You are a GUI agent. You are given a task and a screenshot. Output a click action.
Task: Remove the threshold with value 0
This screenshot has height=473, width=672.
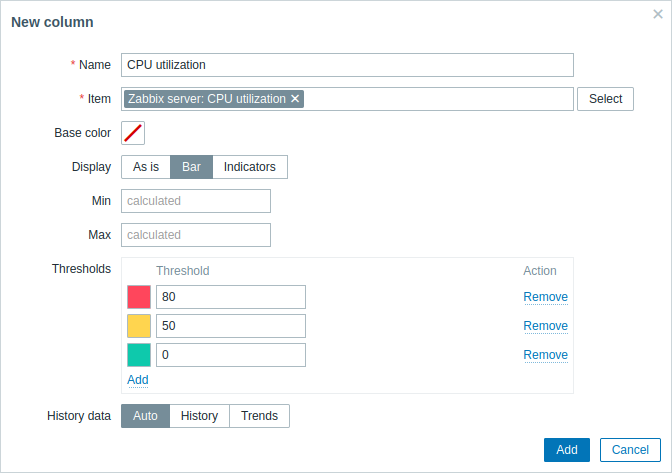click(x=546, y=355)
